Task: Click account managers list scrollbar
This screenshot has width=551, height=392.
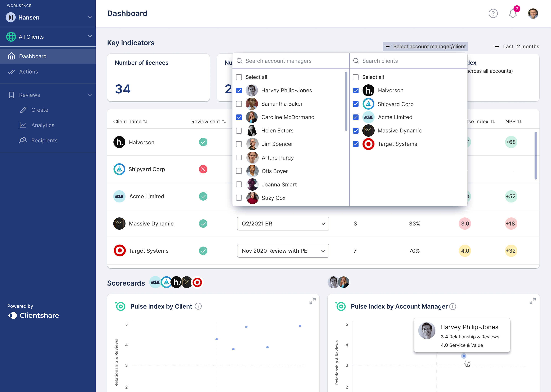Action: 346,101
